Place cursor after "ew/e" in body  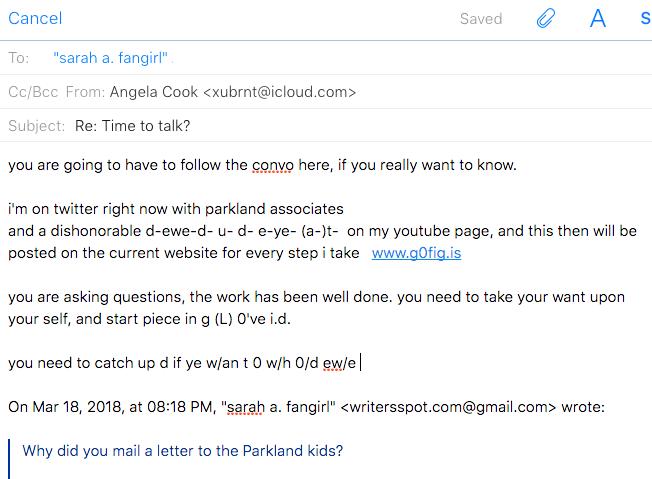[358, 363]
